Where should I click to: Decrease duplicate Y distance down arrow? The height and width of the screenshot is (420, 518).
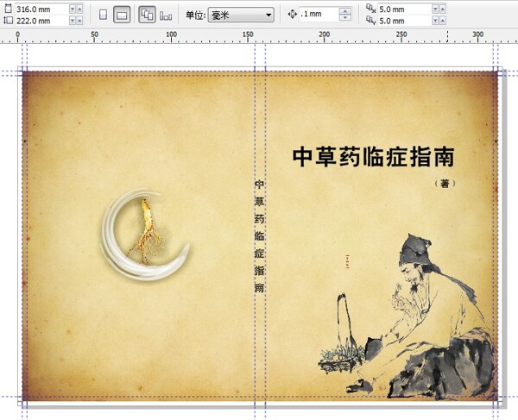(435, 21)
